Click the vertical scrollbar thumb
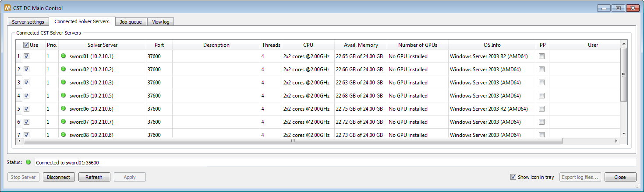Image resolution: width=644 pixels, height=192 pixels. coord(624,74)
